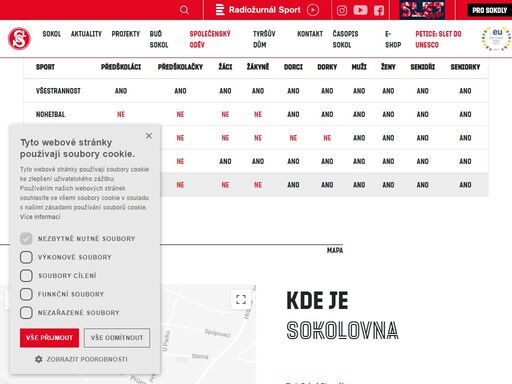This screenshot has height=384, width=512.
Task: Open the YouTube icon link
Action: tap(360, 10)
